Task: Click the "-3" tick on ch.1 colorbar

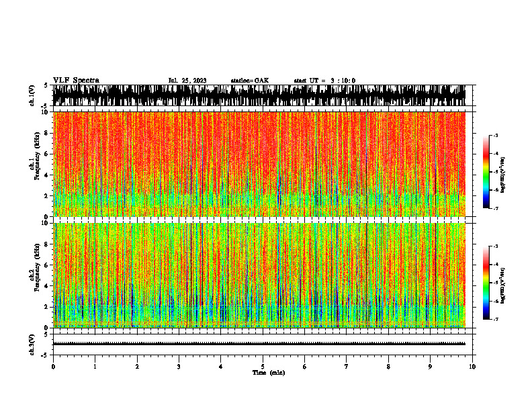Action: [x=495, y=136]
